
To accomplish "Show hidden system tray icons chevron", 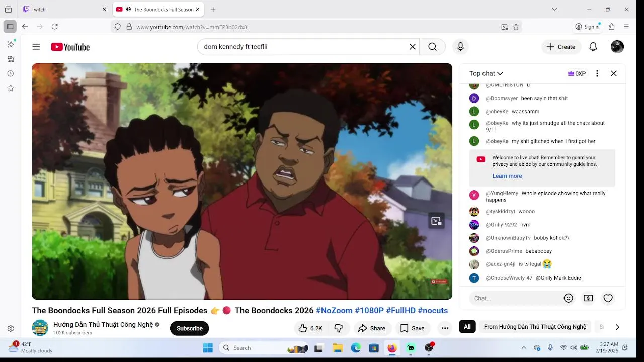I will point(524,348).
